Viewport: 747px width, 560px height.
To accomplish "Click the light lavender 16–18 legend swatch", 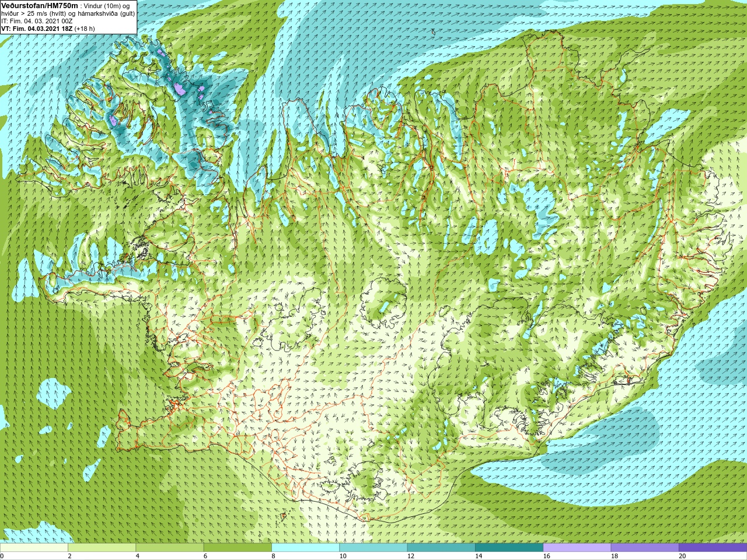I will (577, 548).
